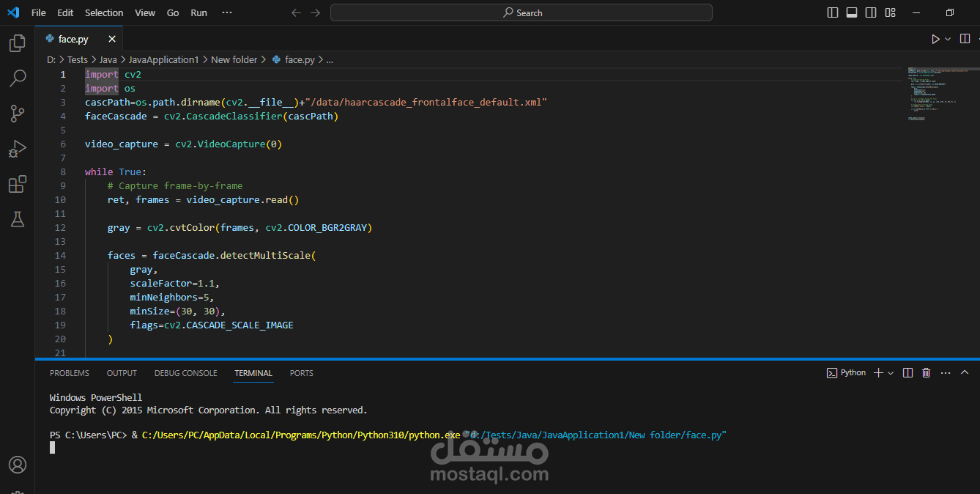This screenshot has width=980, height=494.
Task: Toggle the primary side bar layout button
Action: pos(833,12)
